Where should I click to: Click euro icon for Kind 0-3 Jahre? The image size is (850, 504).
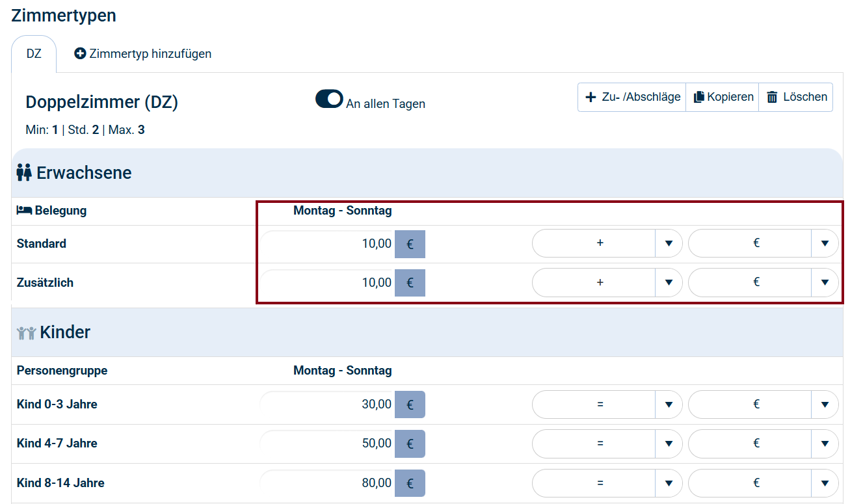tap(410, 405)
